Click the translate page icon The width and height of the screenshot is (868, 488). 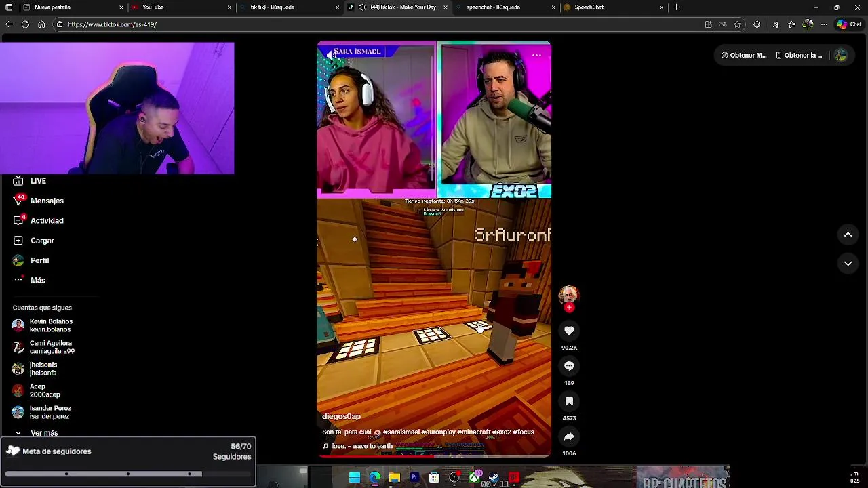click(x=723, y=24)
